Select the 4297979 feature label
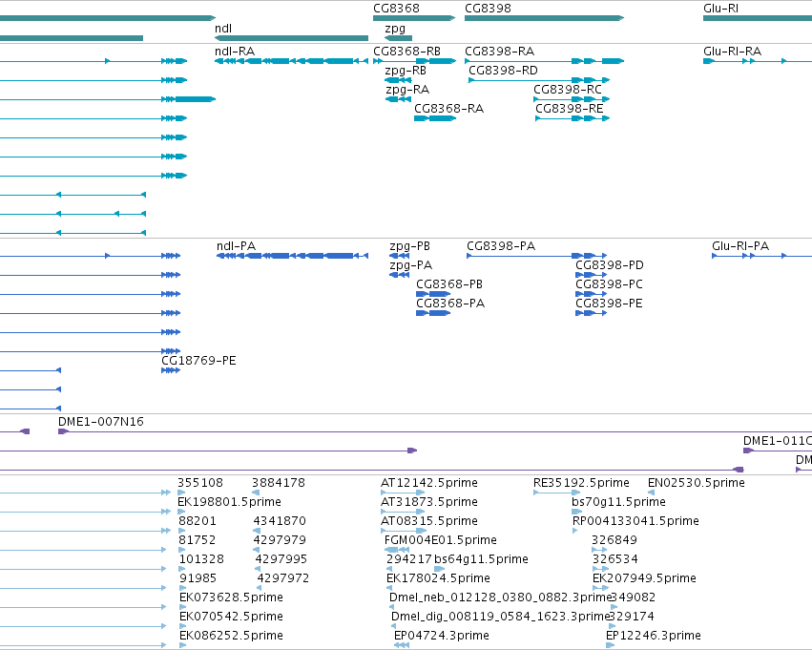Screen dimensions: 812x650 point(280,540)
